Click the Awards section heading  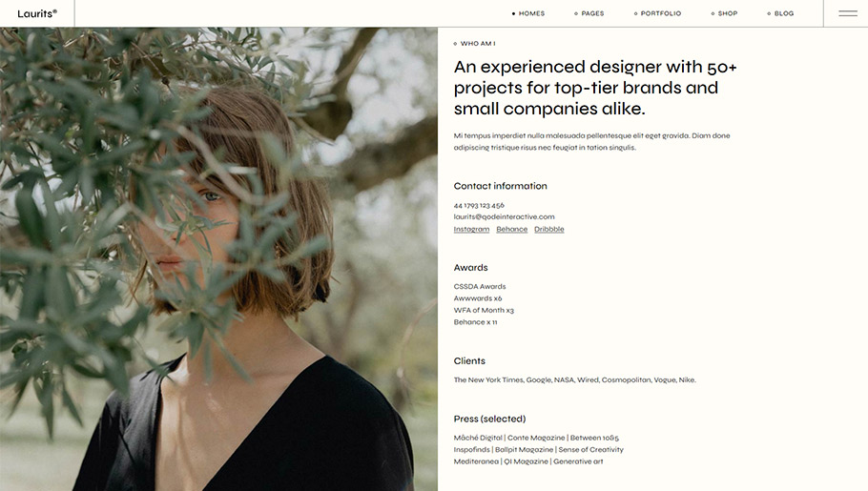tap(470, 268)
